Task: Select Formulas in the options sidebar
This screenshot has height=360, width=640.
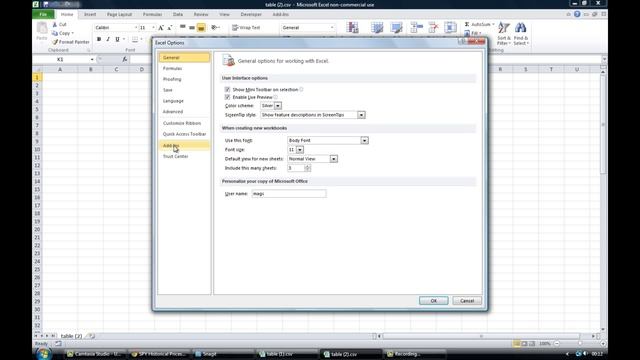Action: pyautogui.click(x=184, y=69)
